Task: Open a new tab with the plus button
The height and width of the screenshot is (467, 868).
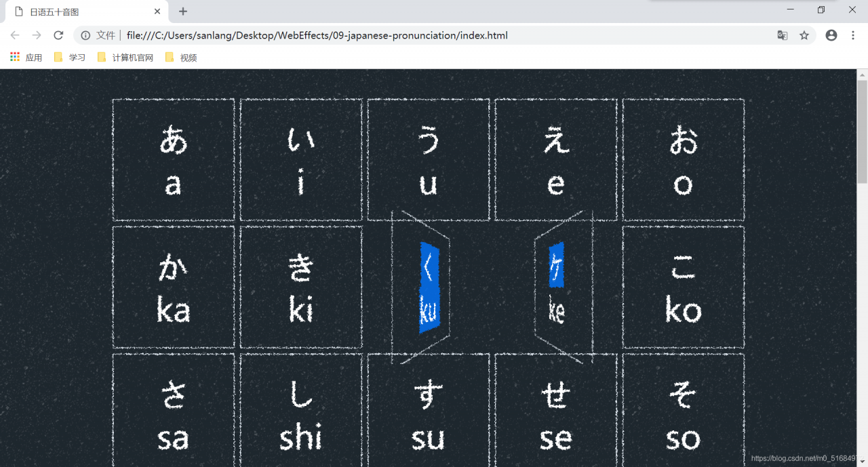Action: click(x=183, y=11)
